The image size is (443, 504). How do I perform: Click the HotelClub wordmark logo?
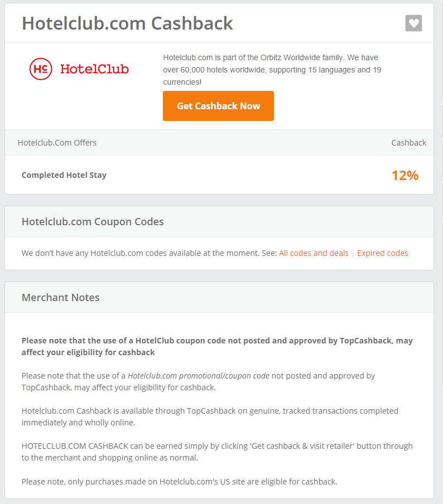pyautogui.click(x=95, y=69)
